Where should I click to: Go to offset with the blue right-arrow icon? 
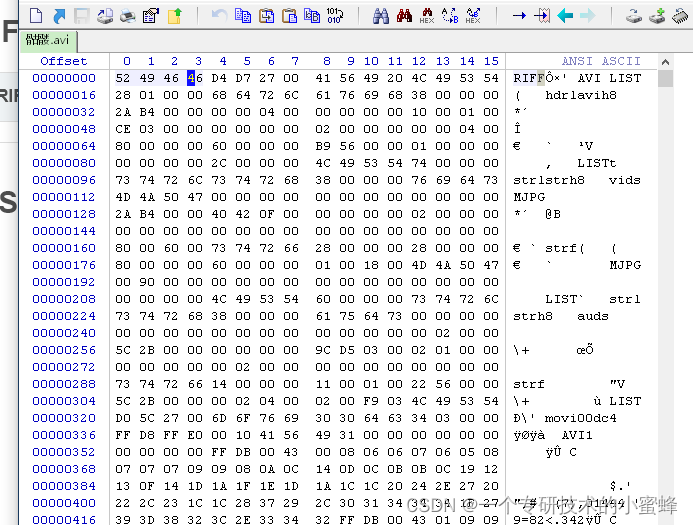519,16
